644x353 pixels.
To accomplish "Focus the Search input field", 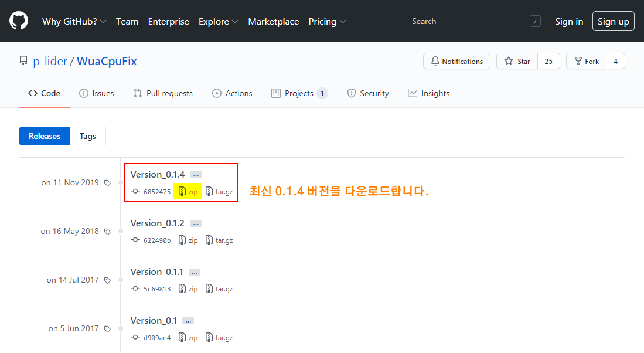I will [476, 21].
